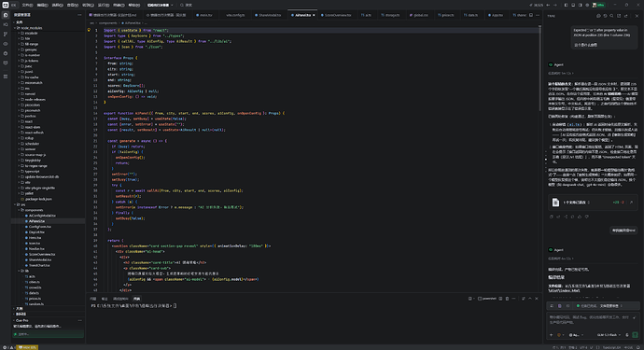The image size is (644, 350).
Task: Click components in the breadcrumb path
Action: pyautogui.click(x=107, y=23)
